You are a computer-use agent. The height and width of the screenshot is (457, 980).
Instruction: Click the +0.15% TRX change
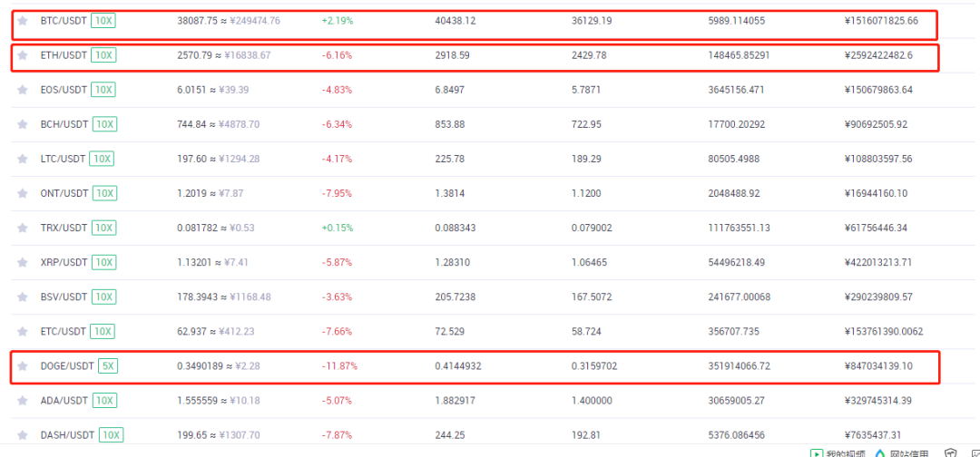[x=338, y=228]
